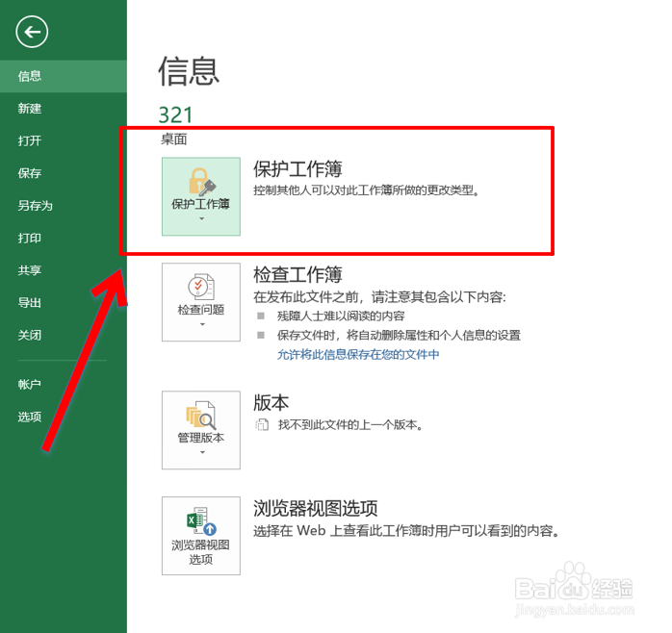Select the 信息 menu item
This screenshot has height=633, width=672.
click(64, 76)
